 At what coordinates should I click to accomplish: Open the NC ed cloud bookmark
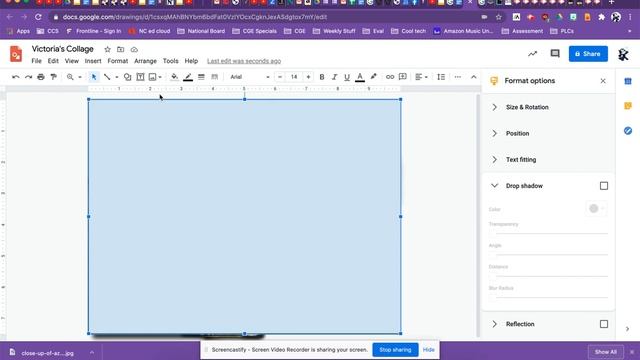tap(149, 31)
